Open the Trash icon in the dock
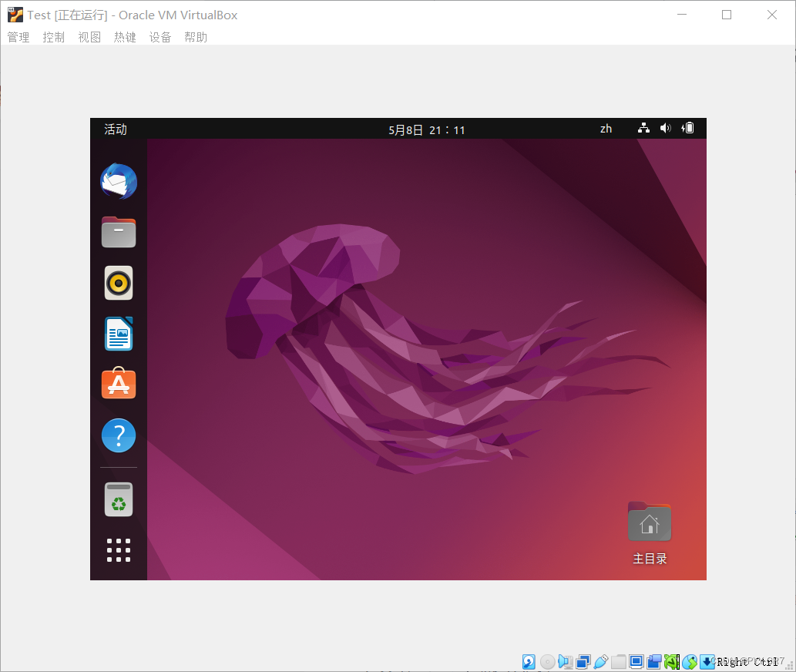The height and width of the screenshot is (672, 796). (x=119, y=499)
